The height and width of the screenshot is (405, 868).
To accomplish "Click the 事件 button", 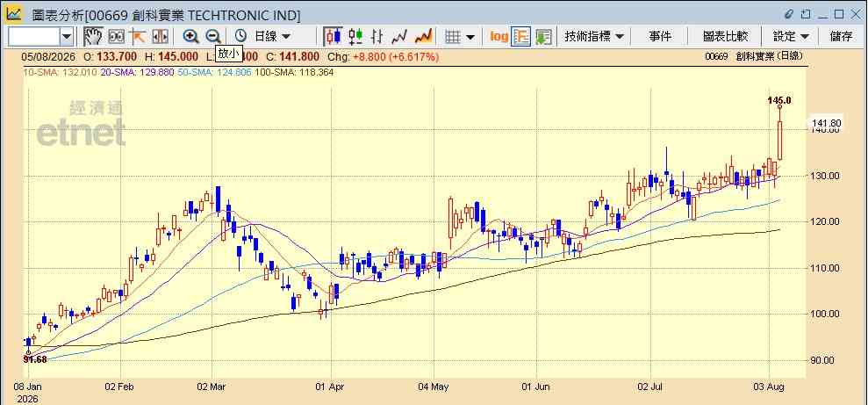I will point(660,37).
